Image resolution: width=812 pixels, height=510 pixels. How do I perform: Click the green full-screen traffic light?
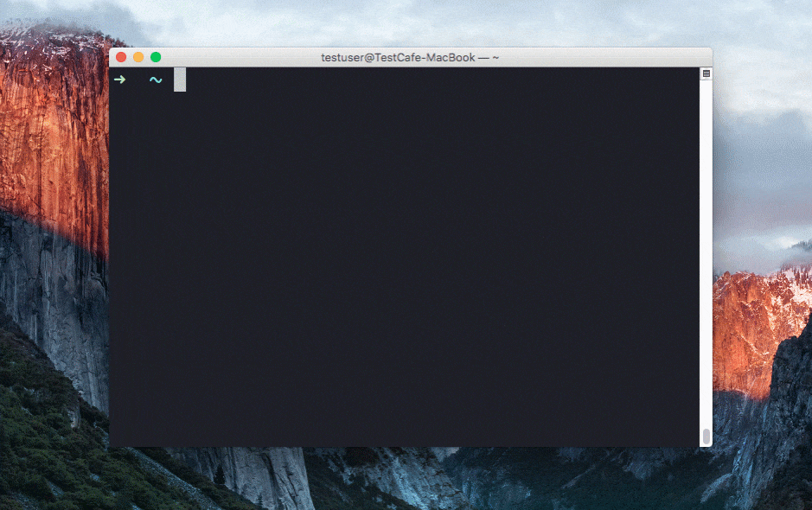coord(155,55)
